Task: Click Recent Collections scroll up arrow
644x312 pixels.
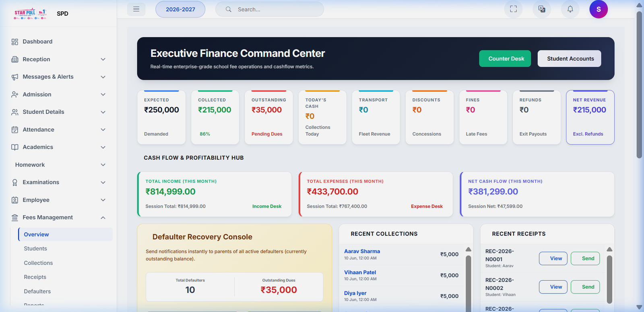Action: point(469,249)
